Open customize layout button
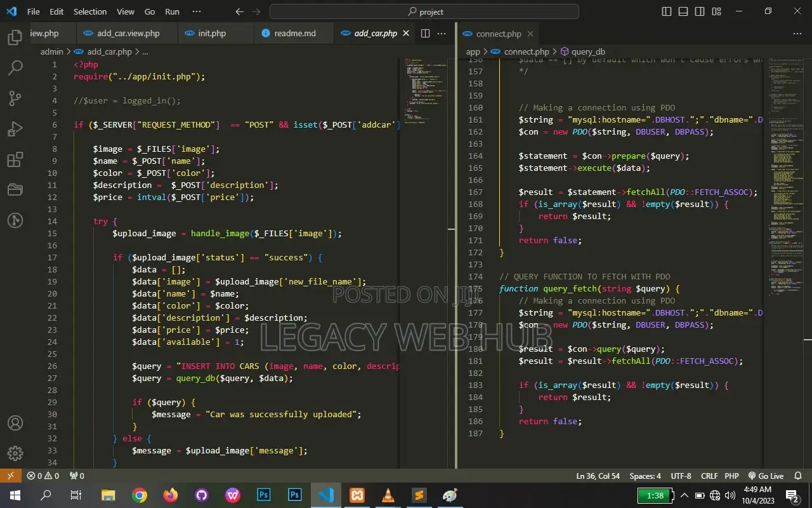 click(x=716, y=11)
